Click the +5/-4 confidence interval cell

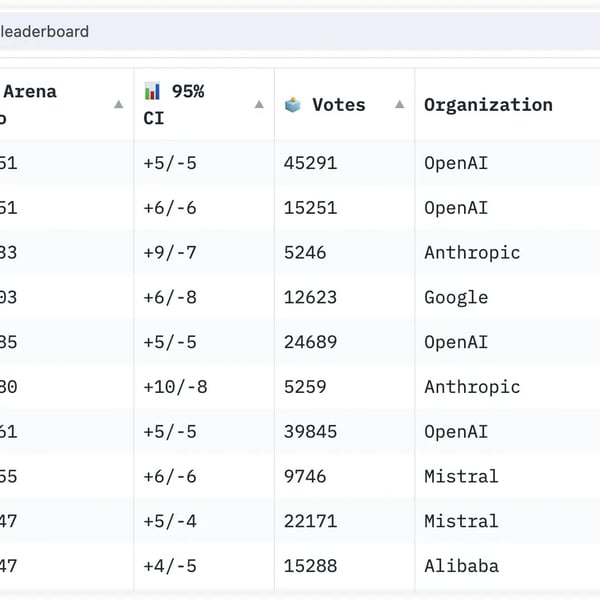(x=170, y=522)
